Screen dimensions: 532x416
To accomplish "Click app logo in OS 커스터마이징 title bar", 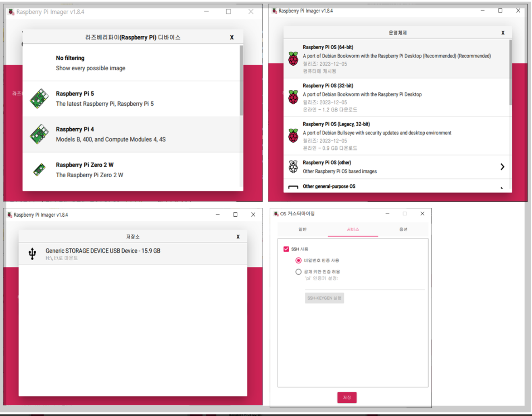I will [276, 213].
